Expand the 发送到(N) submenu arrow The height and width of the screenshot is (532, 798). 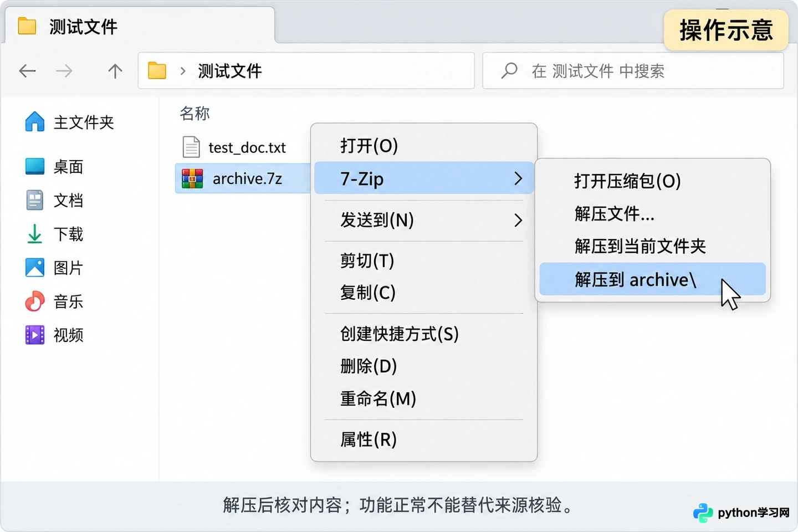518,220
